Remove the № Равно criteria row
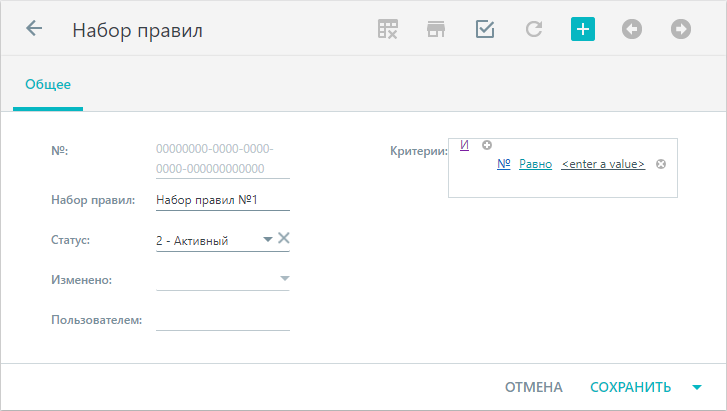Image resolution: width=727 pixels, height=411 pixels. tap(661, 164)
